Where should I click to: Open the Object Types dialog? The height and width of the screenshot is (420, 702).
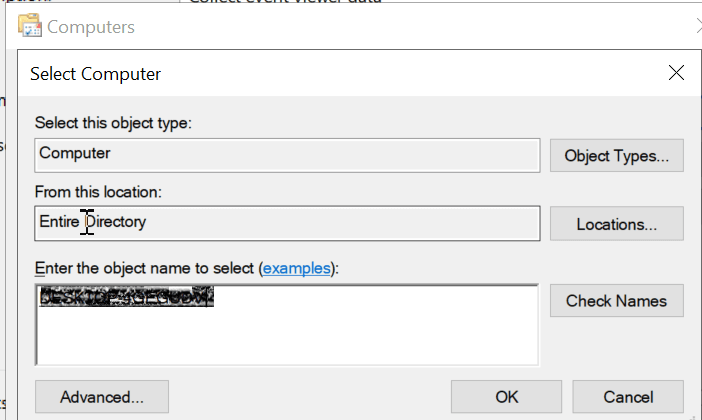616,155
